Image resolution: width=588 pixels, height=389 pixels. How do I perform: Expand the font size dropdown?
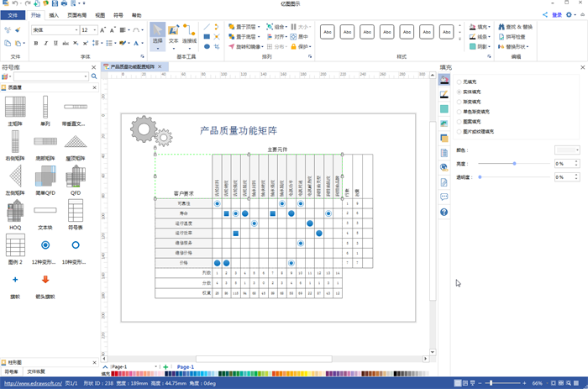coord(97,30)
